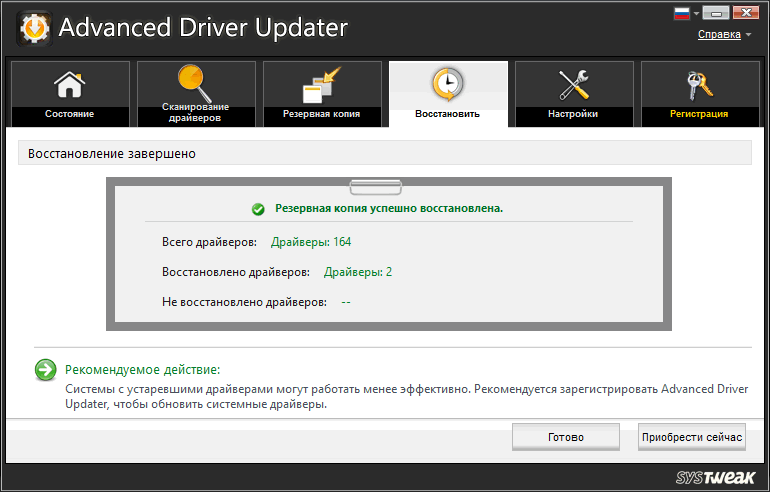Click the Приобрести сейчас button
Screen dimensions: 770x492
point(691,437)
